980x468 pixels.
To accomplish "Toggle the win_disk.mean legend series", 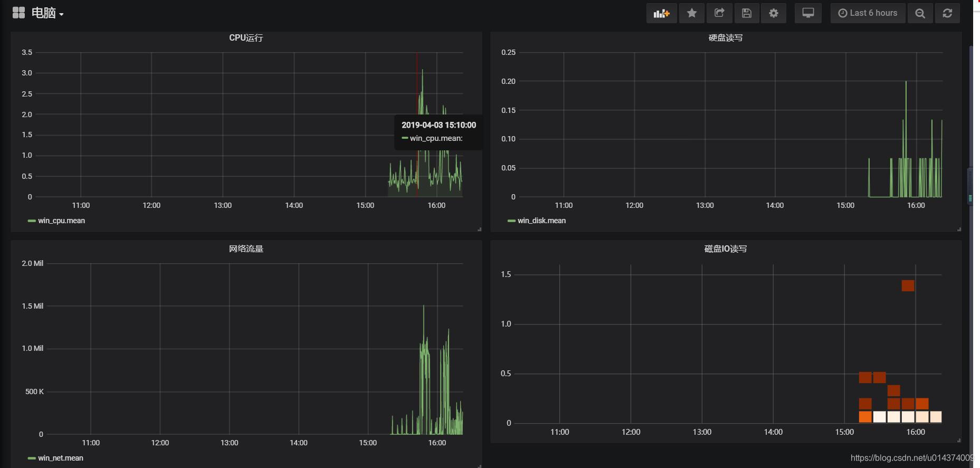I will [x=541, y=221].
